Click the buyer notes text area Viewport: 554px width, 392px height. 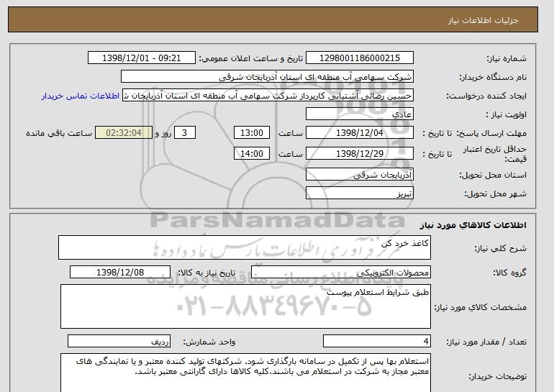click(245, 373)
